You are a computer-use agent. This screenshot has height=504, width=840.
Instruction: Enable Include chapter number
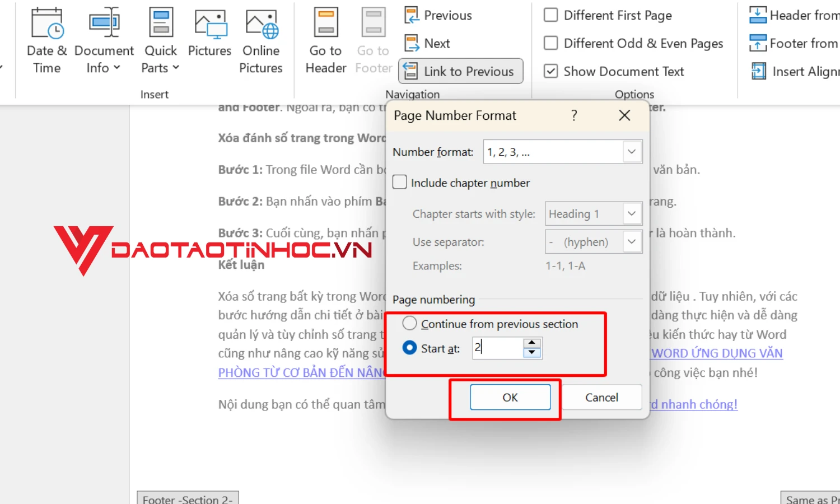click(399, 182)
